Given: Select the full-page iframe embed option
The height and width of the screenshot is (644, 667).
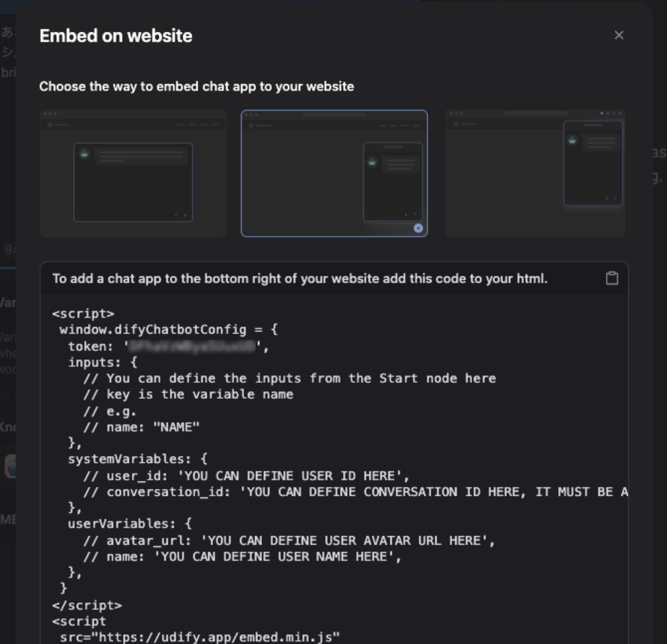Looking at the screenshot, I should (x=133, y=173).
